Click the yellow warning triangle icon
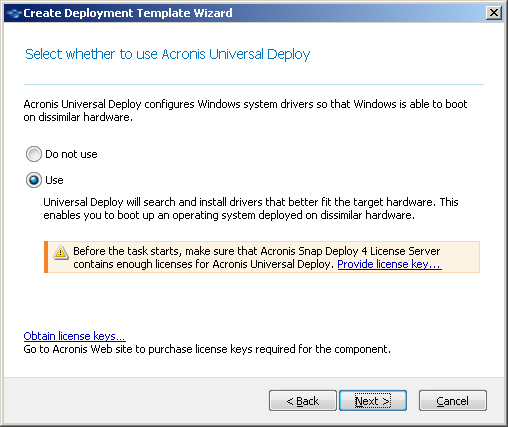The image size is (508, 427). [x=60, y=252]
